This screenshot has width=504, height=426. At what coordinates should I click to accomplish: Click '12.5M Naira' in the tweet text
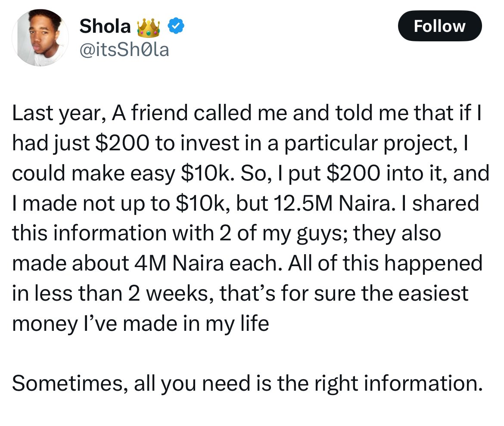[x=335, y=203]
